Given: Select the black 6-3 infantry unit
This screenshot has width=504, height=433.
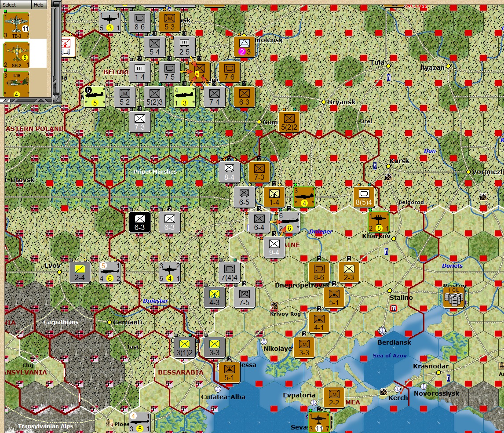Looking at the screenshot, I should 139,222.
